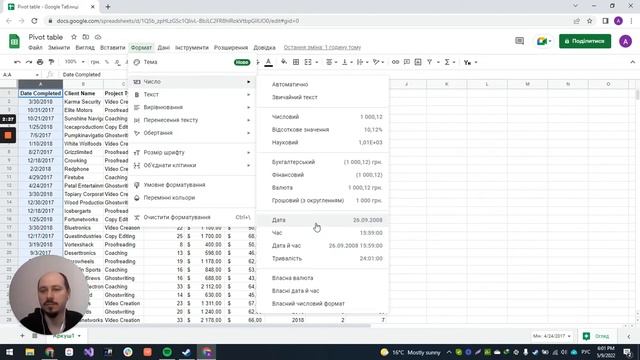Image resolution: width=640 pixels, height=360 pixels.
Task: Open the Google account avatar
Action: pyautogui.click(x=625, y=41)
